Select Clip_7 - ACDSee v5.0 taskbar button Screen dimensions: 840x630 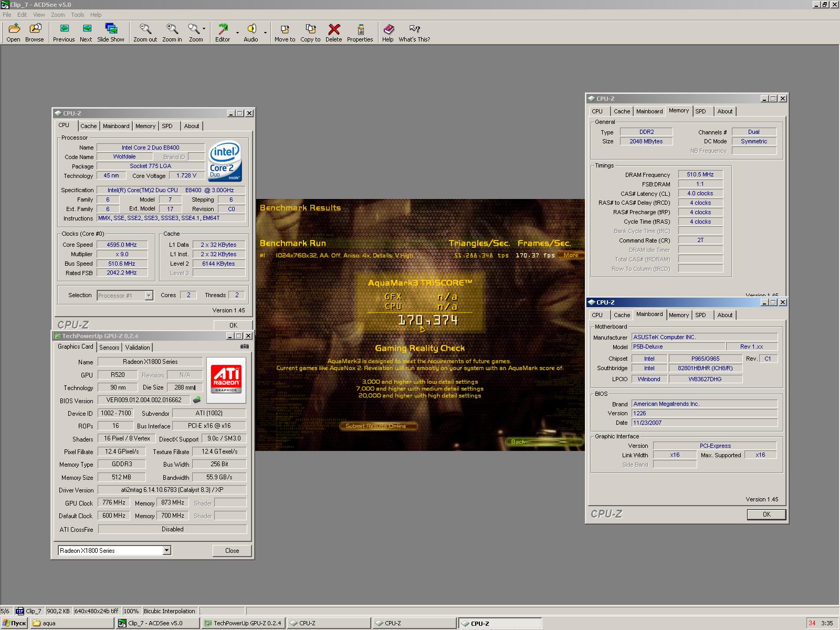point(157,623)
